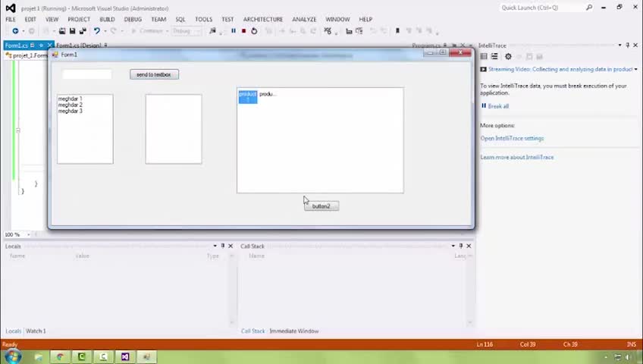Close the Locals panel
The height and width of the screenshot is (364, 643).
click(231, 246)
